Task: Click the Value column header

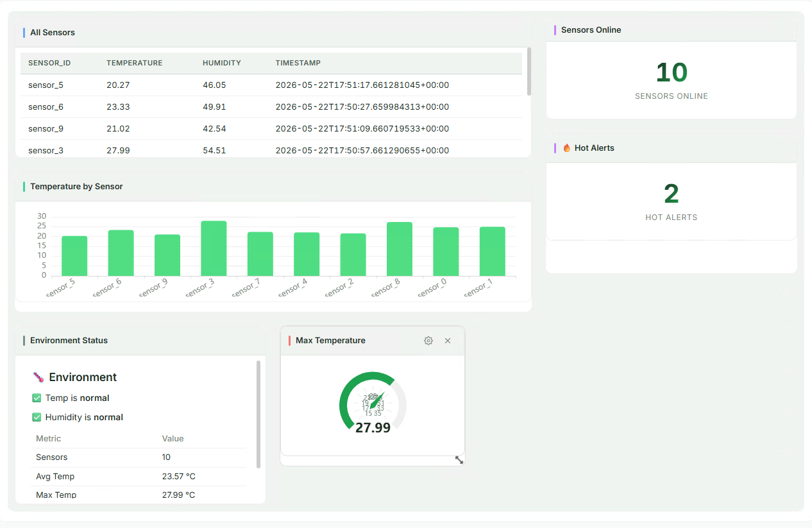Action: coord(173,439)
